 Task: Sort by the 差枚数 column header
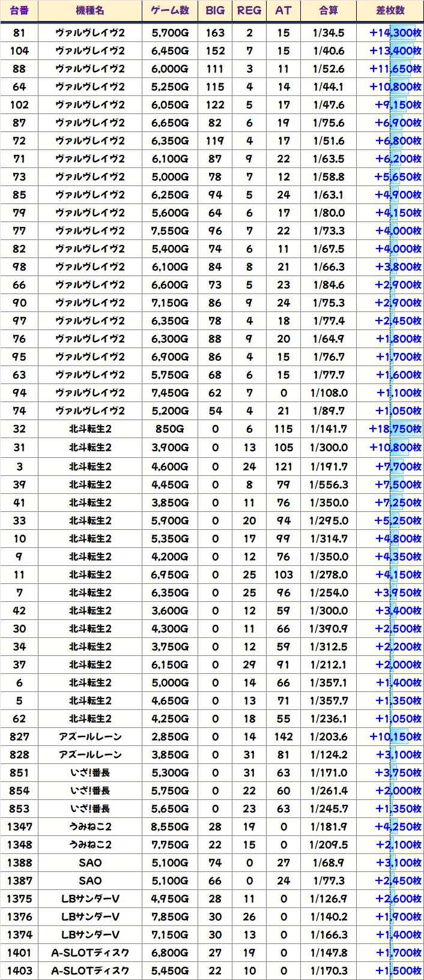tap(390, 11)
